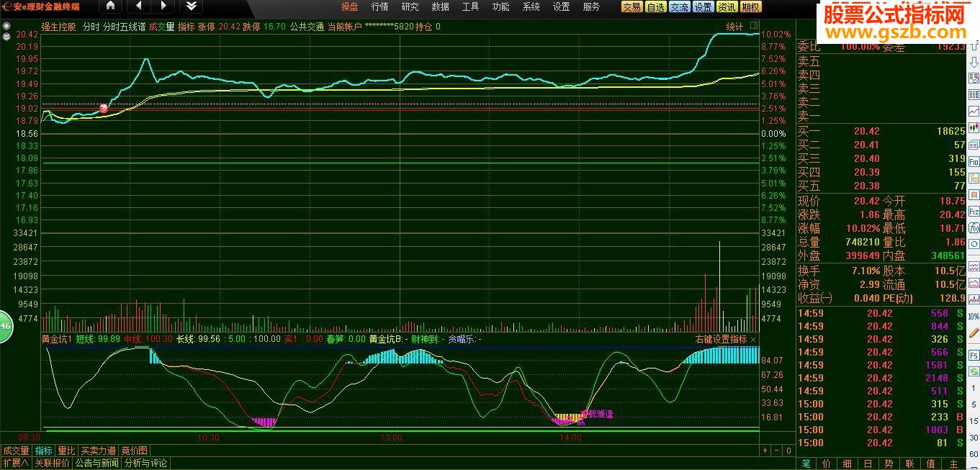Click the F5 icon in right sidebar

pos(974,355)
